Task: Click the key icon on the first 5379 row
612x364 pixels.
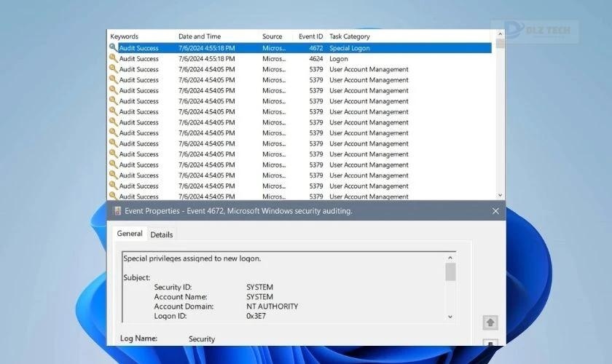Action: 113,69
